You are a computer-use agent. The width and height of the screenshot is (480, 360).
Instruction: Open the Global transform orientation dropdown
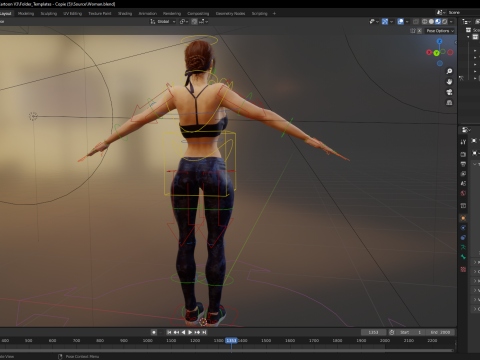point(162,21)
